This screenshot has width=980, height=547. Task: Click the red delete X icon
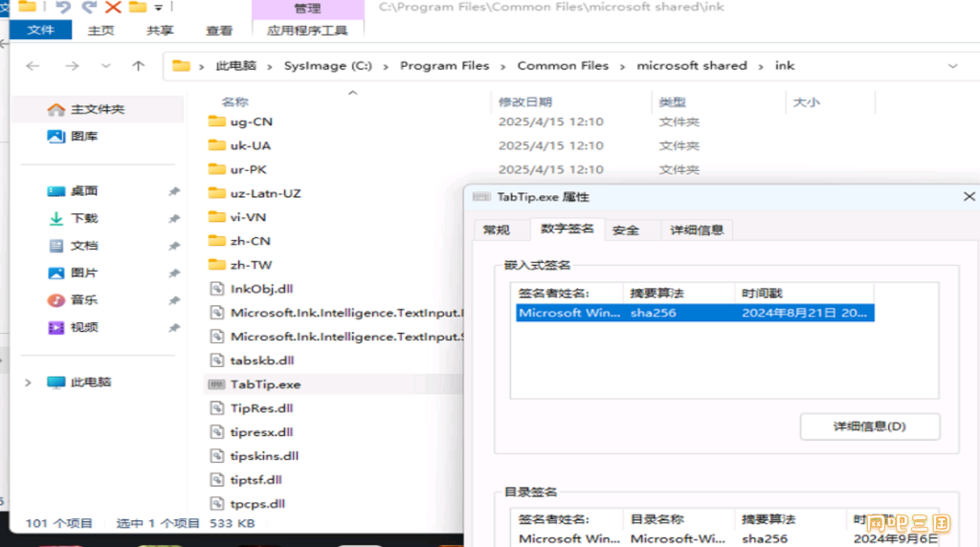[113, 8]
